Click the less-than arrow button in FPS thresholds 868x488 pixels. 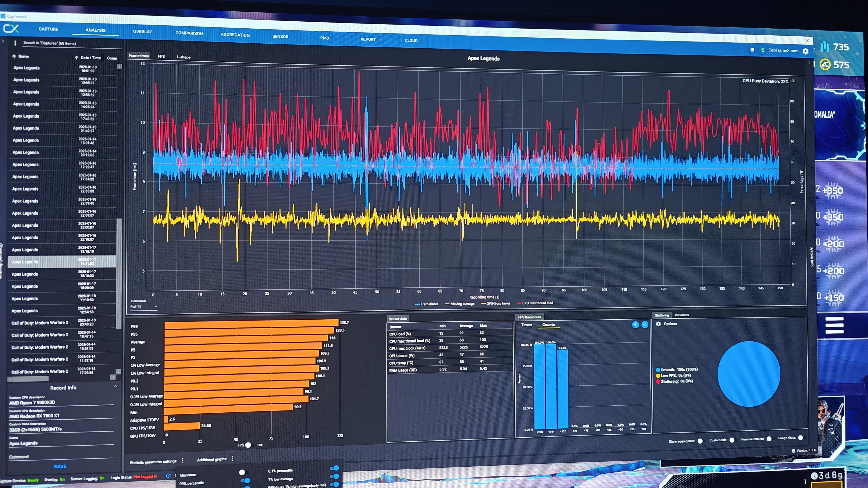click(x=645, y=325)
